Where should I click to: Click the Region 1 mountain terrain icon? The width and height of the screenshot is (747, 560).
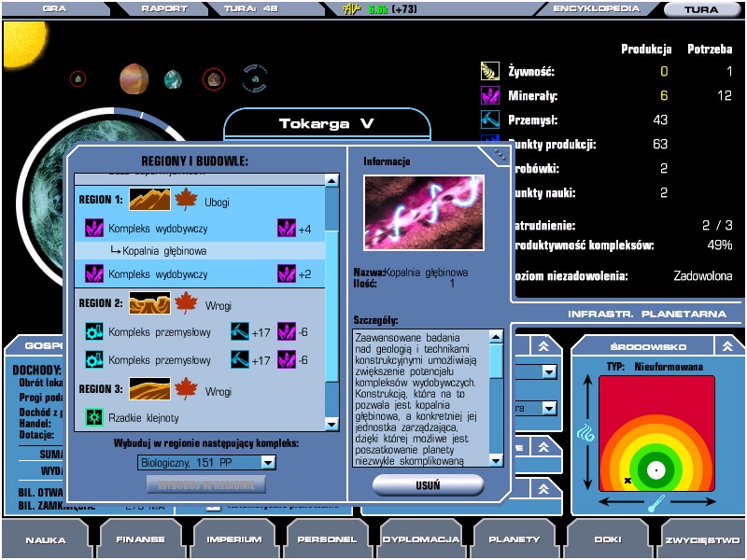(x=149, y=200)
